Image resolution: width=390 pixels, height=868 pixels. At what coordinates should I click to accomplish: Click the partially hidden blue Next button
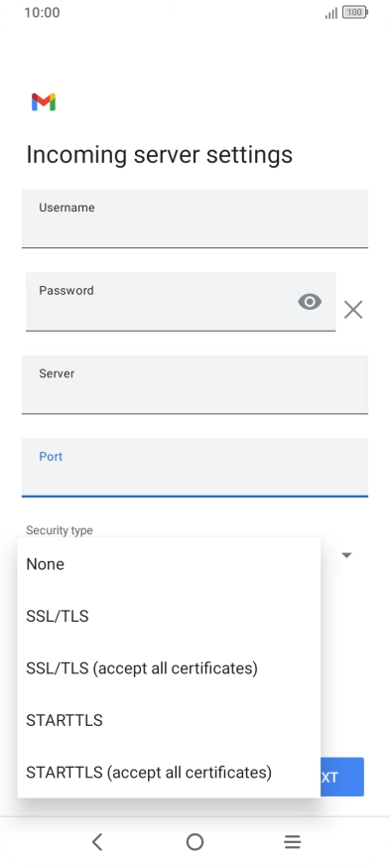tap(342, 777)
